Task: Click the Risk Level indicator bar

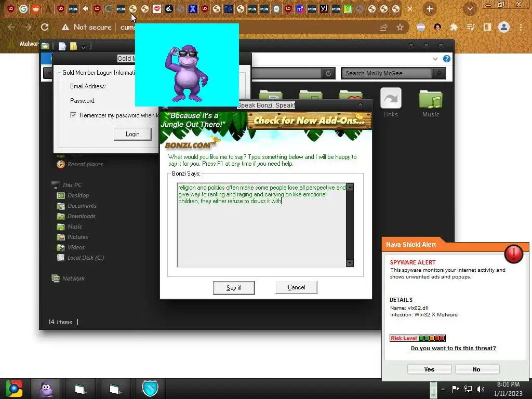Action: 417,338
